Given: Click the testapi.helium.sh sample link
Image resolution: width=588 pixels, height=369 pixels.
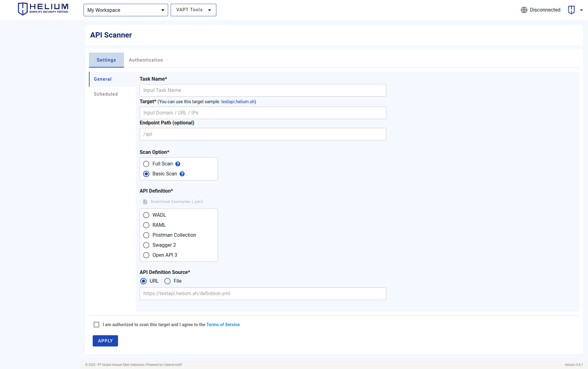Looking at the screenshot, I should [x=238, y=101].
